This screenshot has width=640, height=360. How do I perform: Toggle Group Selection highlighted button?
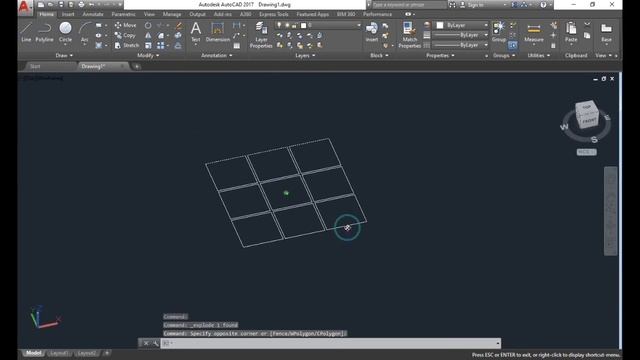coord(513,45)
